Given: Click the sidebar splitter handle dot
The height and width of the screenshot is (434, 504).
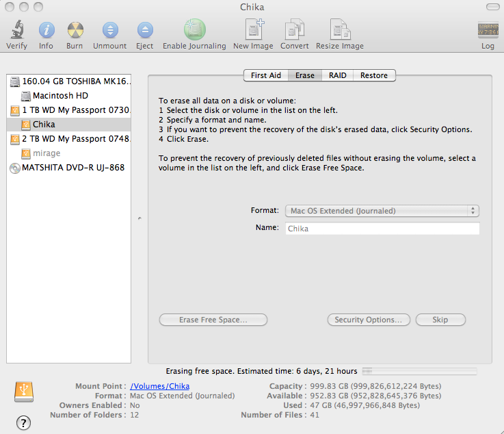Looking at the screenshot, I should 140,218.
